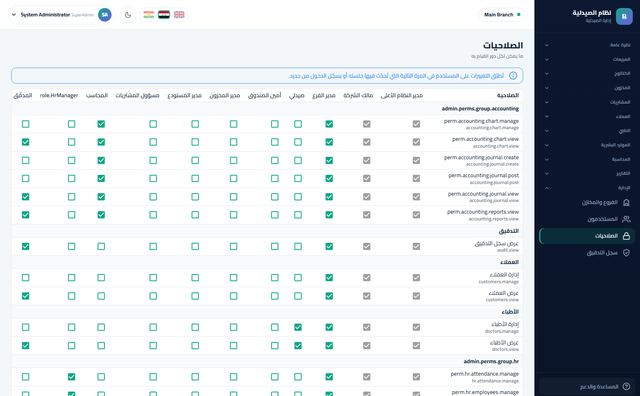Viewport: 640px width, 396px height.
Task: Click the مسؤول المشتريات column header
Action: 137,96
